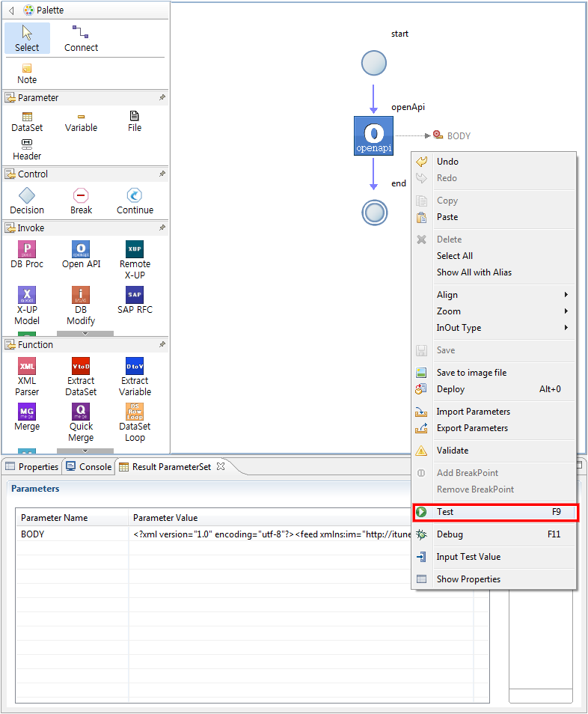The width and height of the screenshot is (588, 714).
Task: Collapse the Parameter drawer header
Action: (x=85, y=97)
